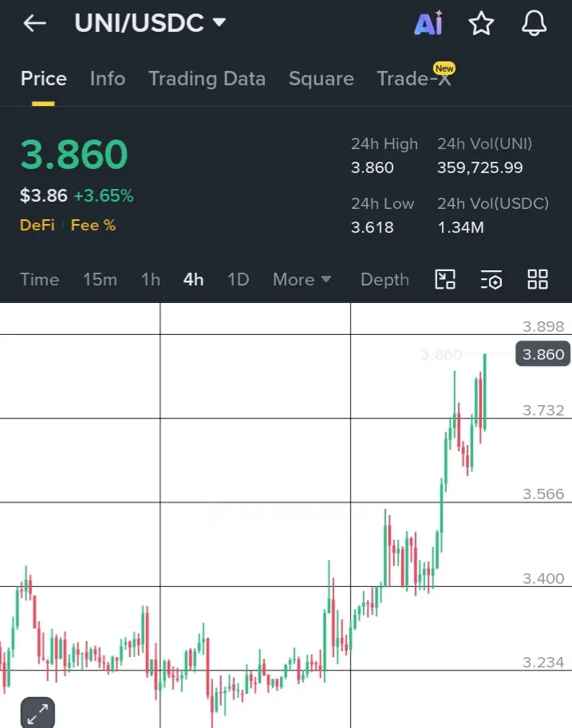This screenshot has width=572, height=728.
Task: Select the 15m chart interval
Action: coord(100,280)
